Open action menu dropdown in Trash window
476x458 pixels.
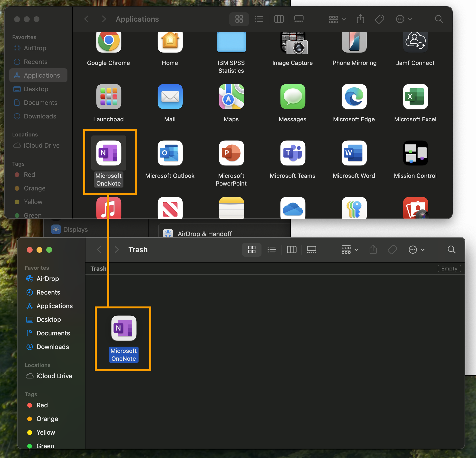pos(417,250)
